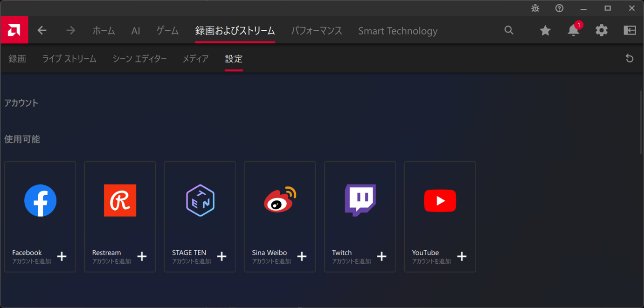
Task: Add a Twitch account with plus
Action: pos(381,256)
